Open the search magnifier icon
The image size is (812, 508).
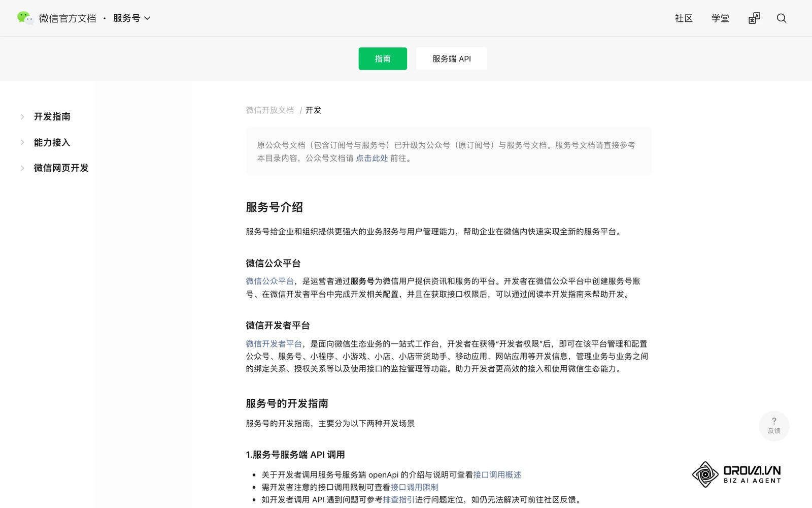[x=782, y=18]
